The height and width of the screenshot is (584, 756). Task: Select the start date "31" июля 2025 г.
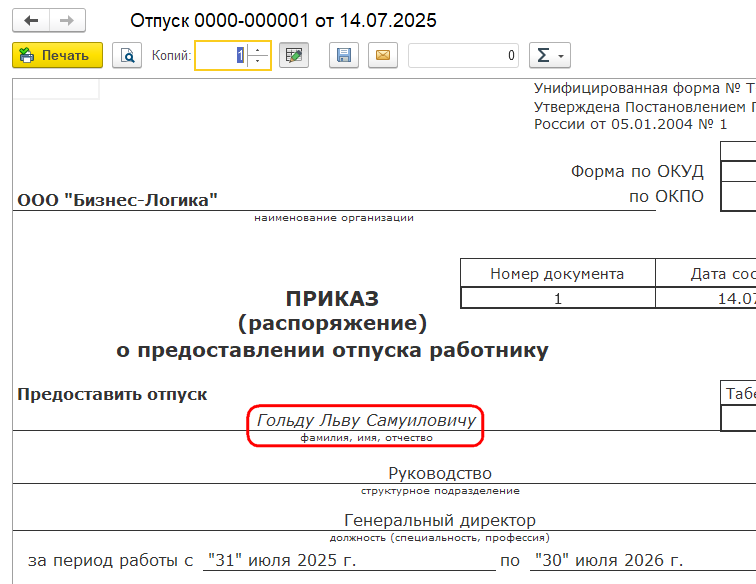[x=282, y=560]
